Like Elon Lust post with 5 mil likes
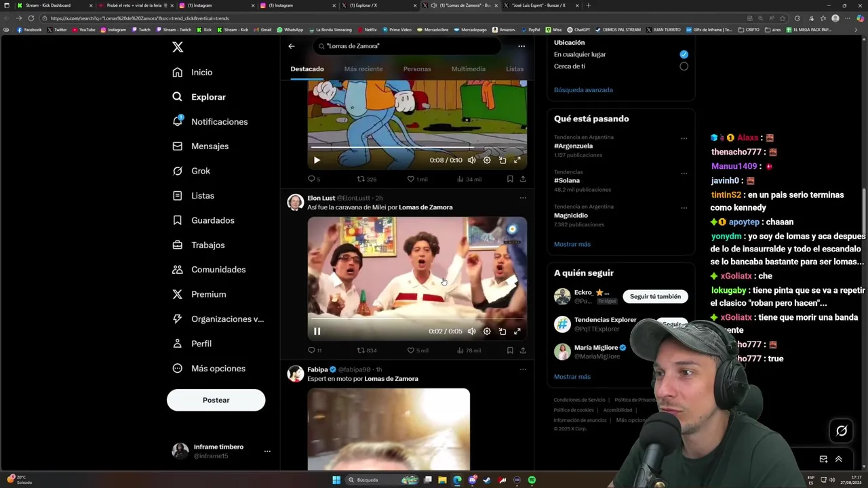Image resolution: width=868 pixels, height=488 pixels. point(417,350)
